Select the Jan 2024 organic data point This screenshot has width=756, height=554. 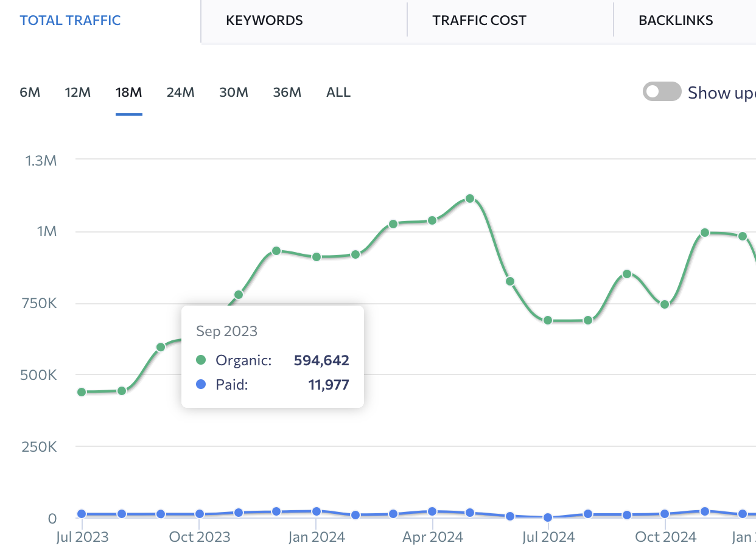coord(316,257)
